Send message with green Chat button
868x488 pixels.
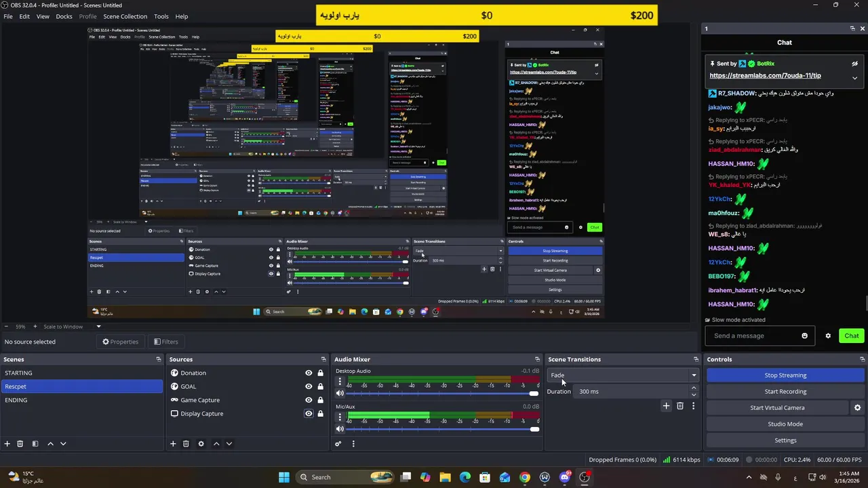pyautogui.click(x=852, y=335)
